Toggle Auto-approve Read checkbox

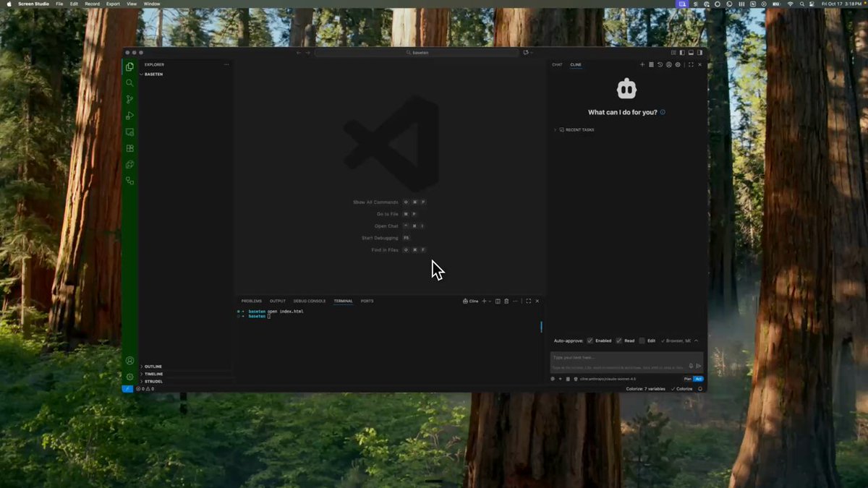click(x=618, y=341)
